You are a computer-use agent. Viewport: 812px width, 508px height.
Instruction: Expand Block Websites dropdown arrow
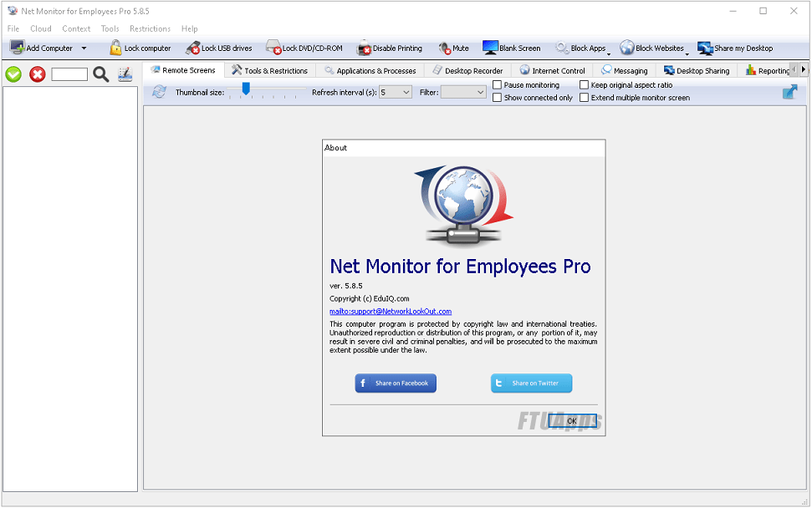(x=687, y=53)
